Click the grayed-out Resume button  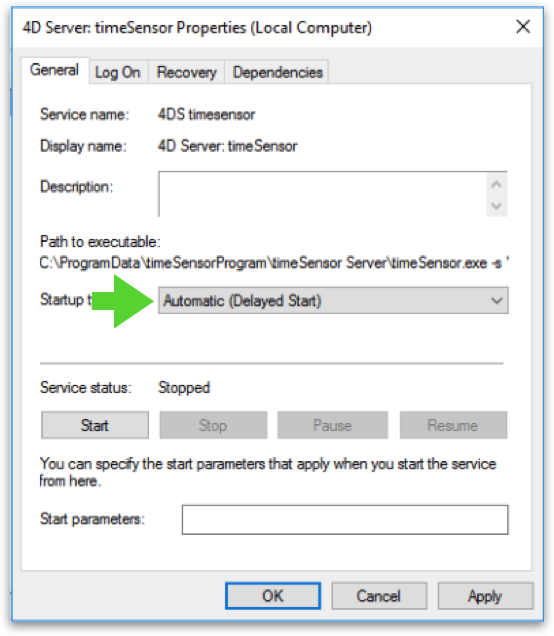[x=453, y=425]
